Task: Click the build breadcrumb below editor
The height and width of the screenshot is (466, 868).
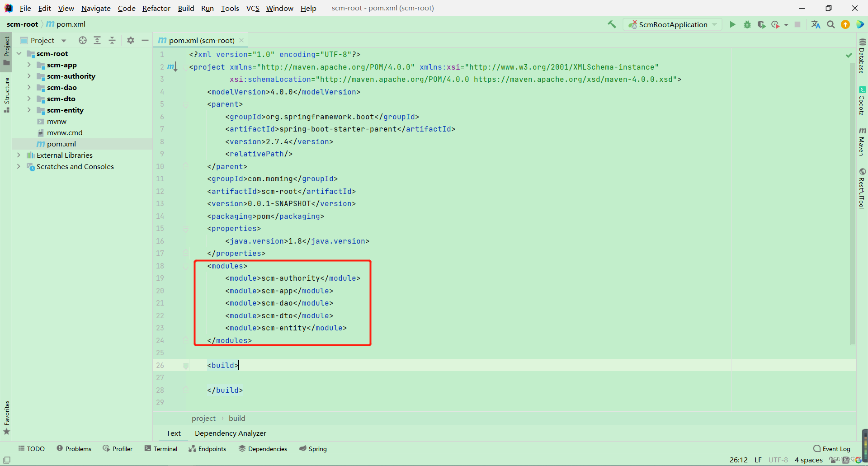Action: click(x=237, y=418)
